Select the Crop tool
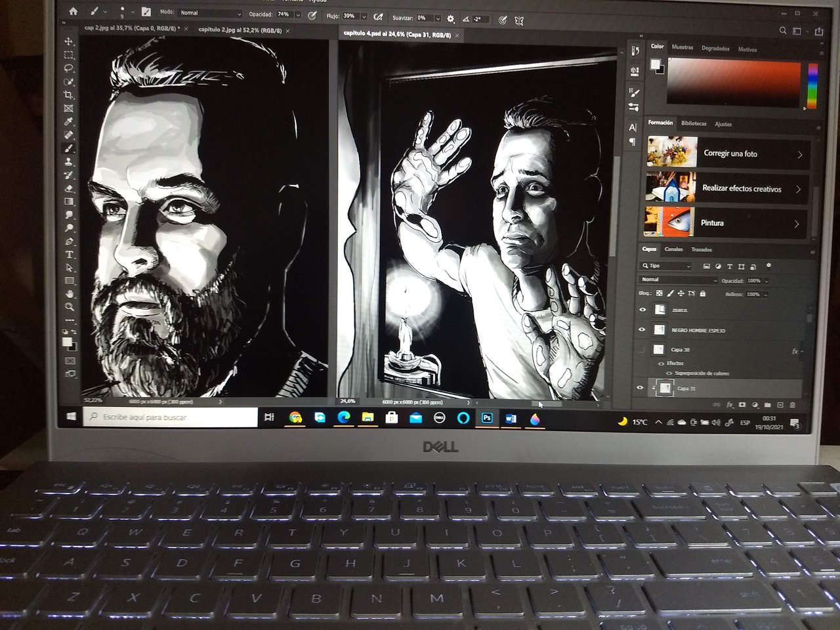The height and width of the screenshot is (630, 840). (69, 95)
